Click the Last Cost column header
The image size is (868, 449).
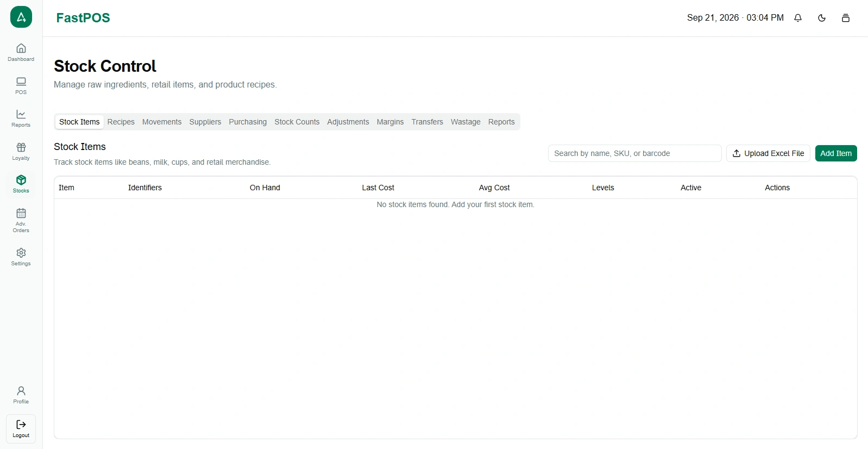click(x=378, y=188)
